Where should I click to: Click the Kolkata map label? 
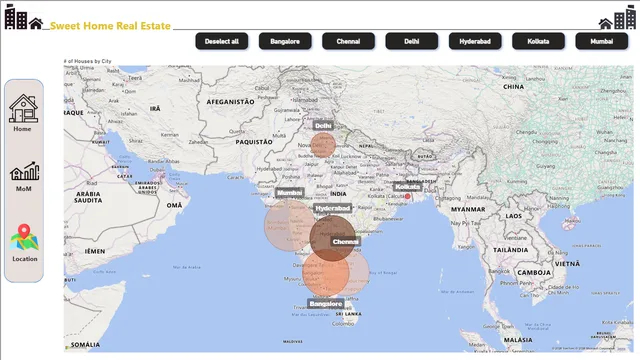(x=407, y=187)
